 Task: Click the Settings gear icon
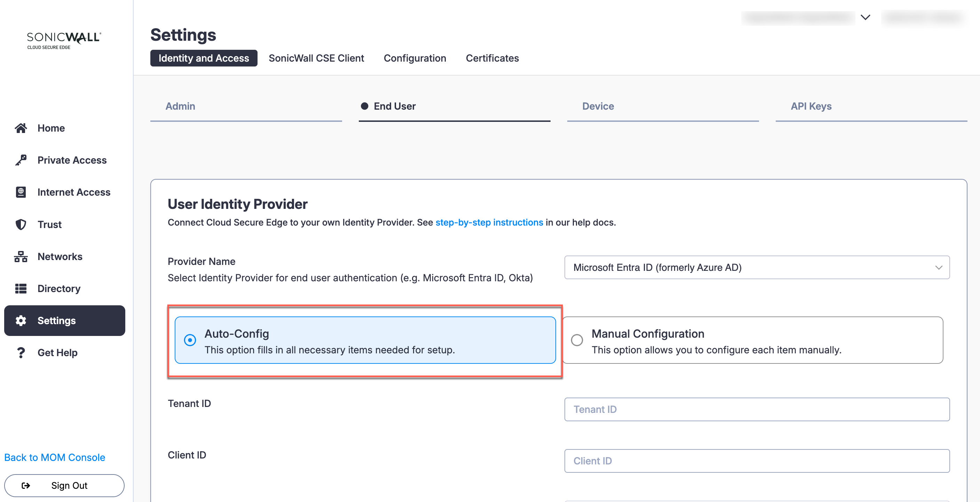pos(21,321)
